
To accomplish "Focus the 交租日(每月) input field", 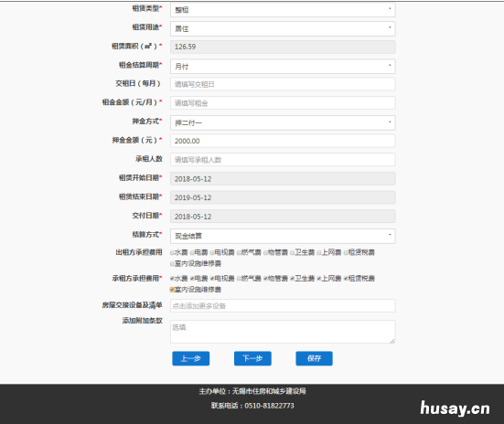I will pyautogui.click(x=283, y=84).
